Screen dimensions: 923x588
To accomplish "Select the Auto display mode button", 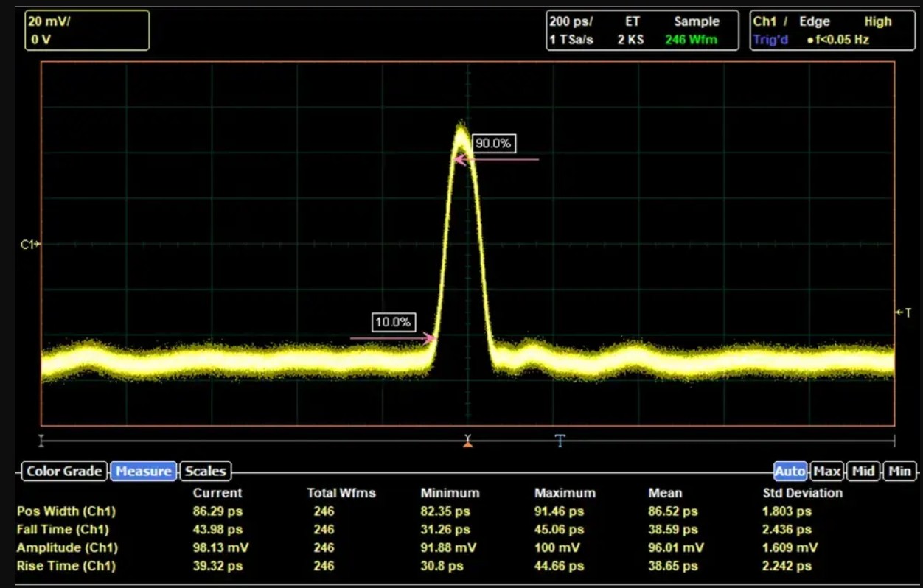I will 790,472.
